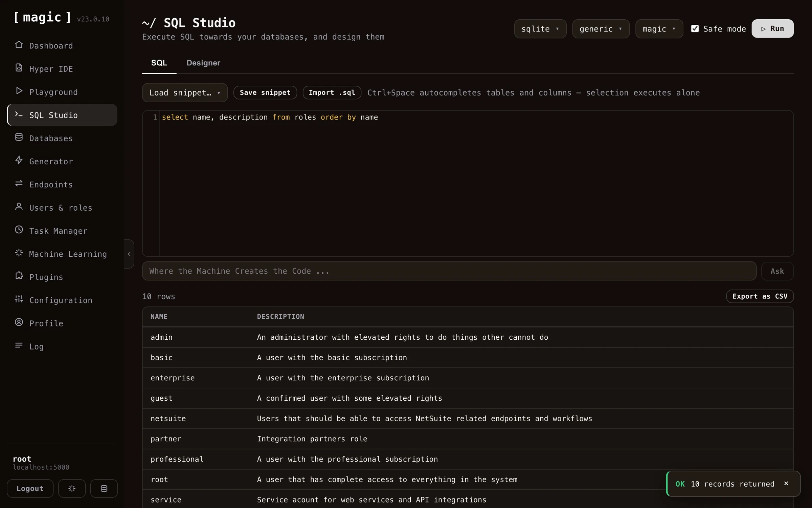This screenshot has width=812, height=508.
Task: Switch to the SQL tab
Action: (159, 63)
